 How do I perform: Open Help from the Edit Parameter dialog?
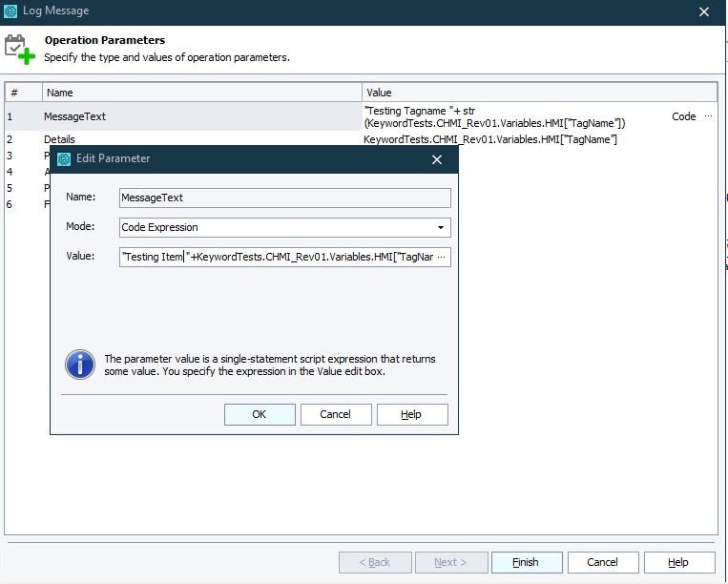pos(411,414)
